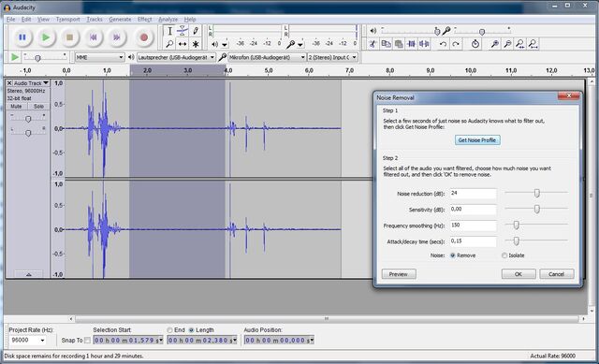The width and height of the screenshot is (599, 364).
Task: Open the MME audio host dropdown
Action: tap(100, 57)
